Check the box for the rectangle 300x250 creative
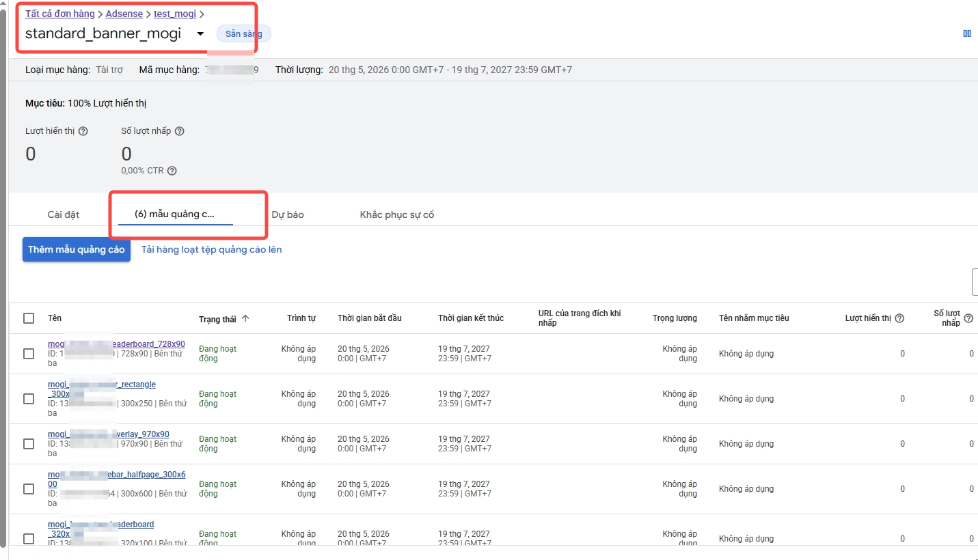Screen dimensions: 978x560 (x=29, y=399)
